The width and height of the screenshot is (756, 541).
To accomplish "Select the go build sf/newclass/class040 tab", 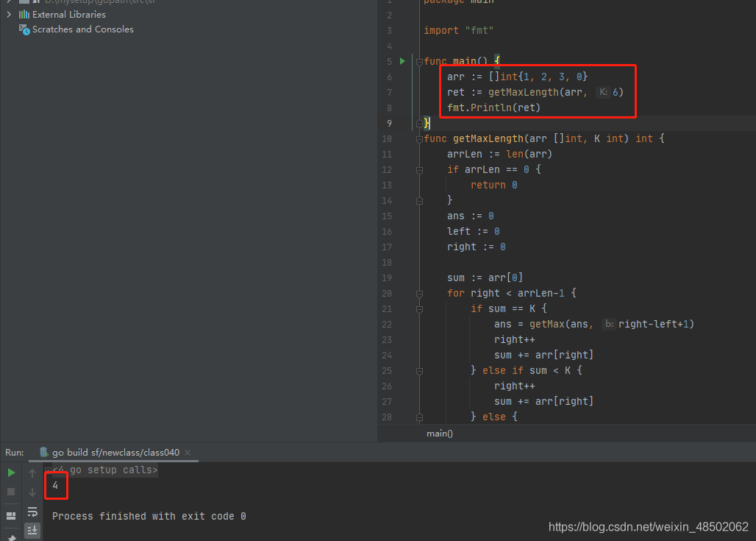I will coord(115,453).
